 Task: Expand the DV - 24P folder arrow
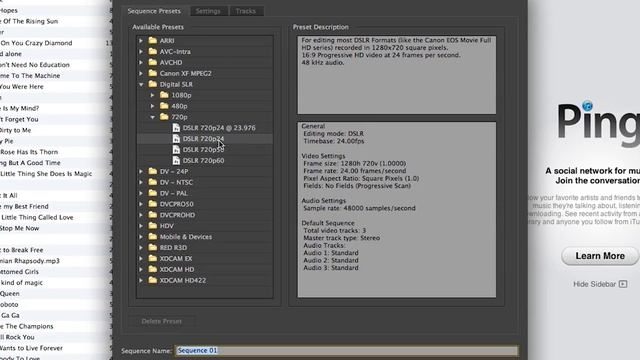click(141, 171)
